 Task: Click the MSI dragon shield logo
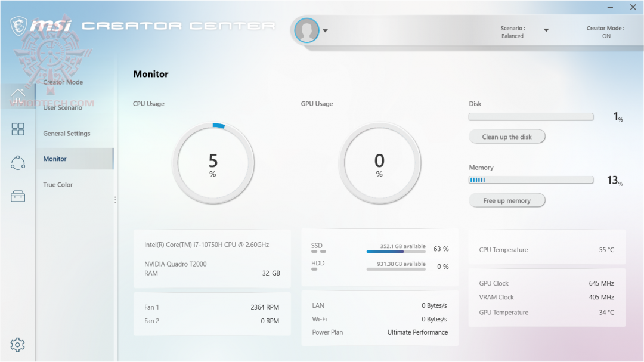pos(18,26)
